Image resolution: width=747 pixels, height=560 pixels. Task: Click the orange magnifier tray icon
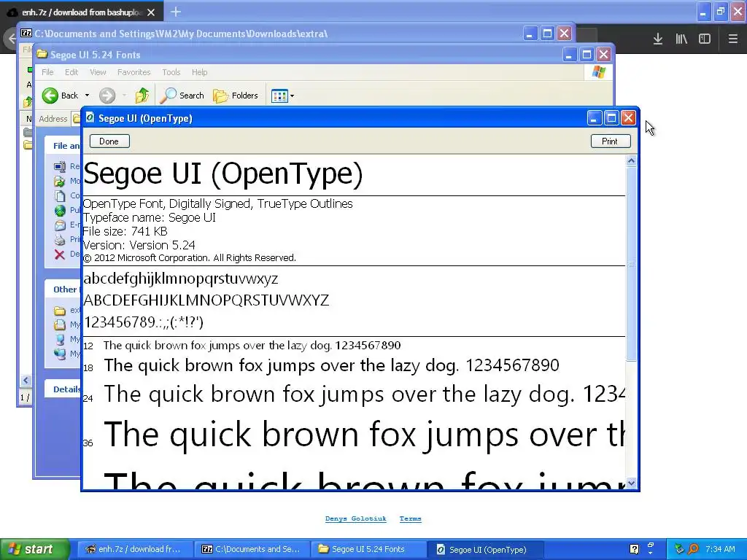(x=694, y=549)
